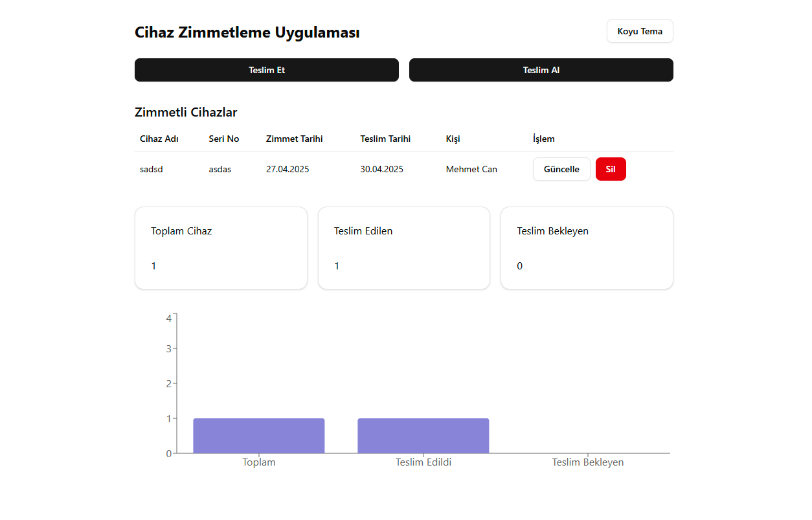Click the 27.04.2025 zimmet date cell
The width and height of the screenshot is (812, 520).
pos(288,169)
